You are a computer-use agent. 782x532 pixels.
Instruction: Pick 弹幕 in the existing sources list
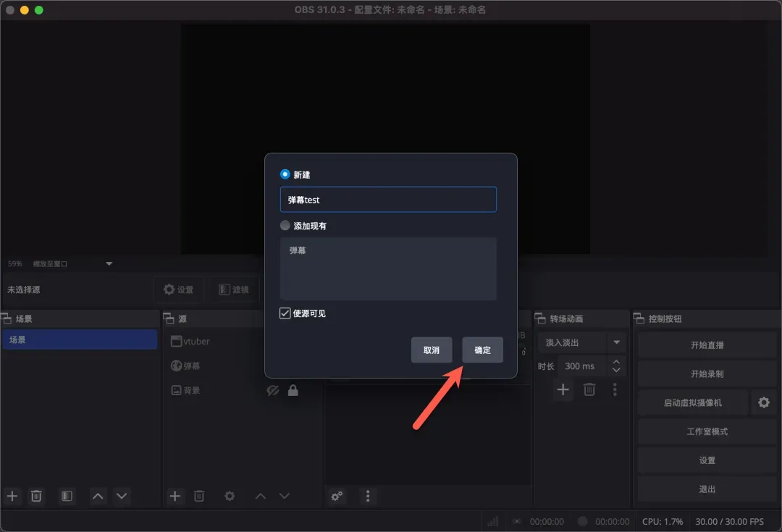pos(298,250)
